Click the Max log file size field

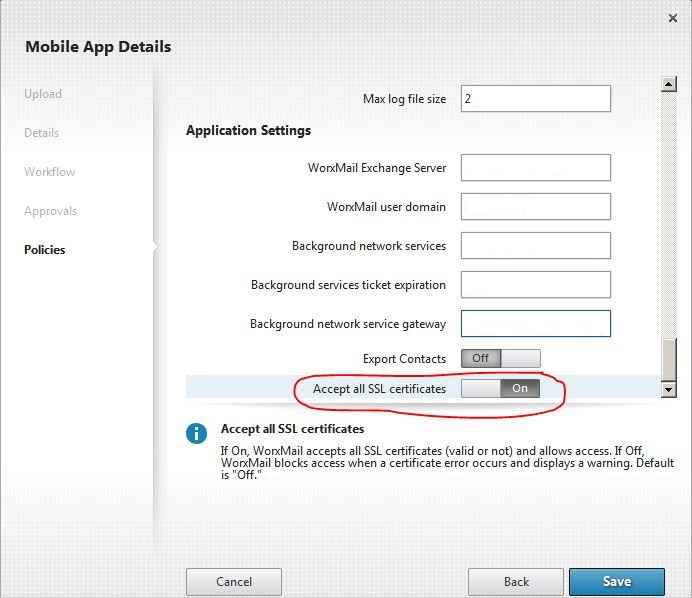point(535,99)
